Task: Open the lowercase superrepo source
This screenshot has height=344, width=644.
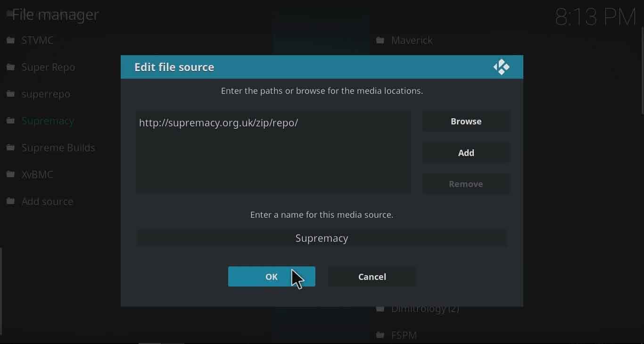Action: (46, 94)
